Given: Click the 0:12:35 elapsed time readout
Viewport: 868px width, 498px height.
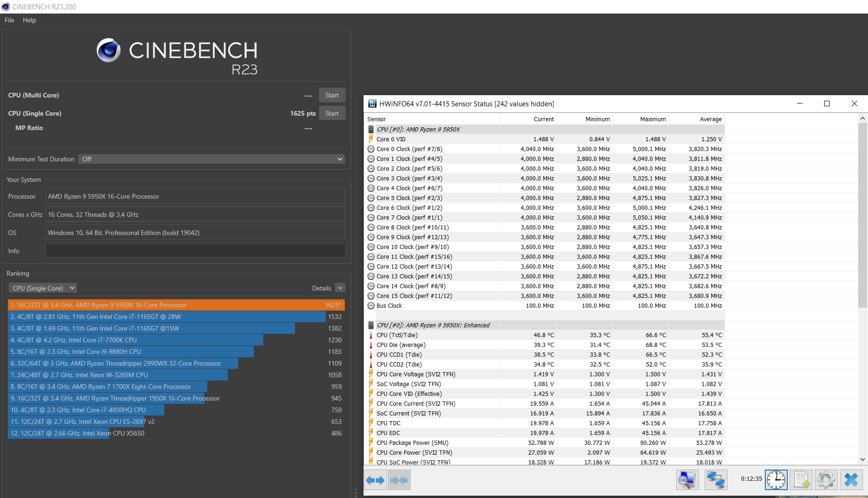Looking at the screenshot, I should (x=751, y=478).
